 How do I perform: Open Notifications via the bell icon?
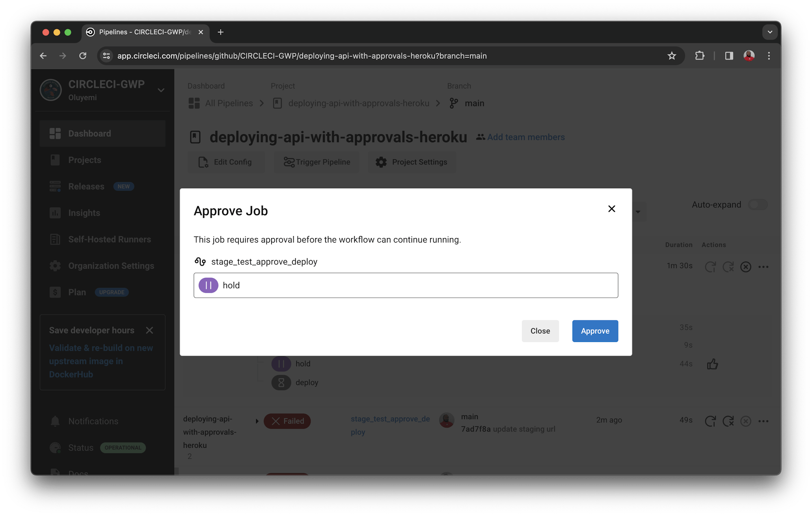55,421
